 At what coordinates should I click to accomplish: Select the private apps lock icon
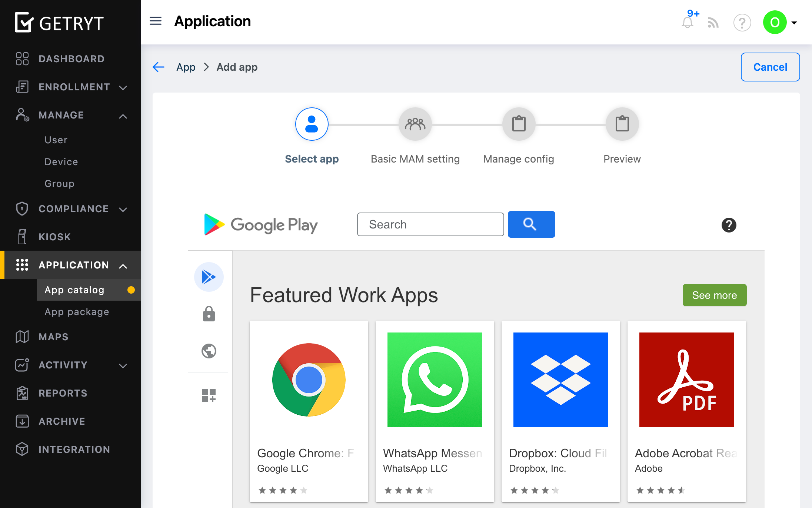pos(209,314)
